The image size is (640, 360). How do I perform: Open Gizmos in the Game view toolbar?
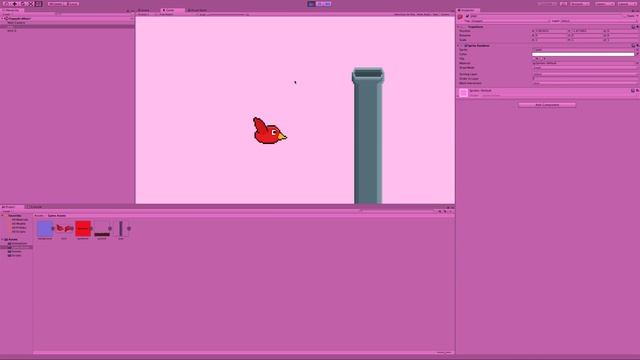(446, 14)
